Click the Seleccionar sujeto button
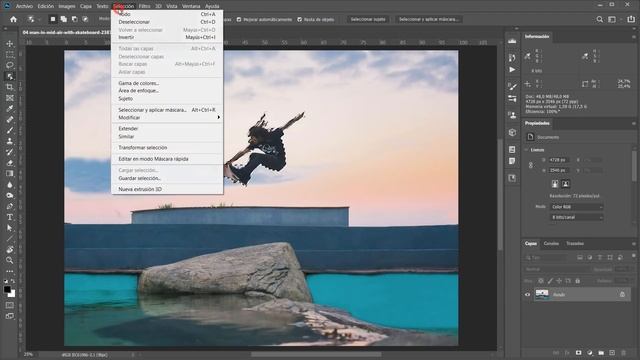This screenshot has height=360, width=640. 368,19
